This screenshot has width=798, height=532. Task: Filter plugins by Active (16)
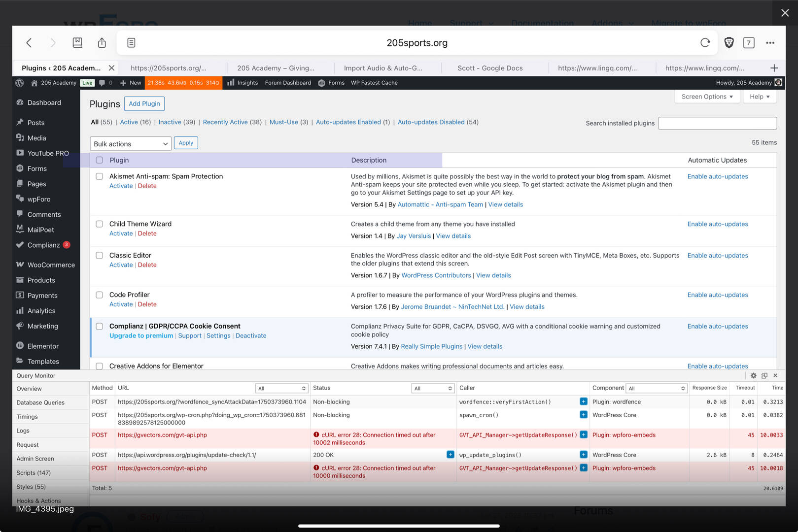point(136,122)
